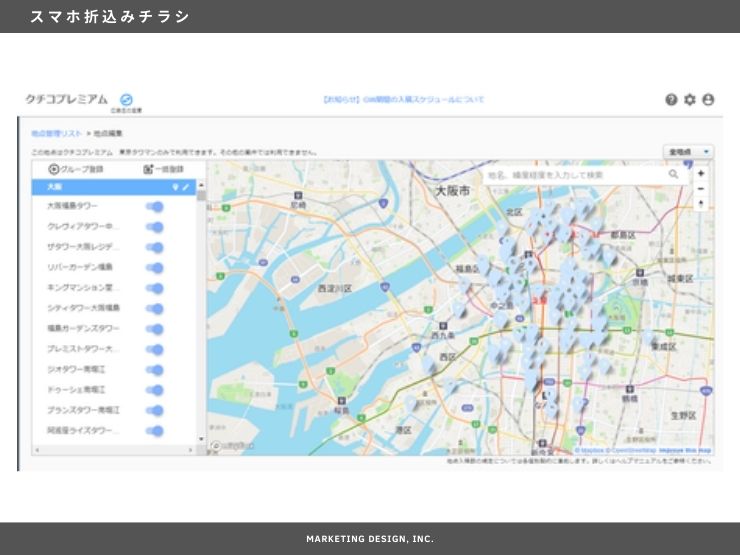Toggle the ジオタワー南堀江 switch

(155, 370)
